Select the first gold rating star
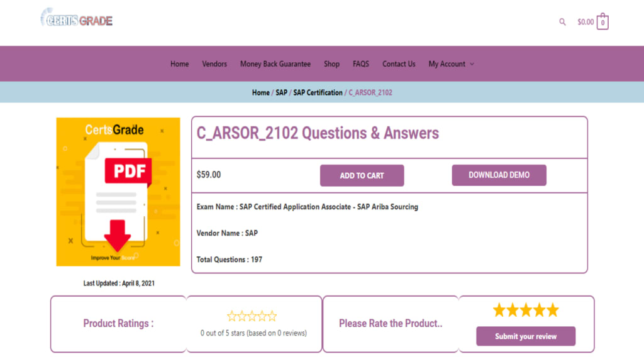 tap(499, 310)
